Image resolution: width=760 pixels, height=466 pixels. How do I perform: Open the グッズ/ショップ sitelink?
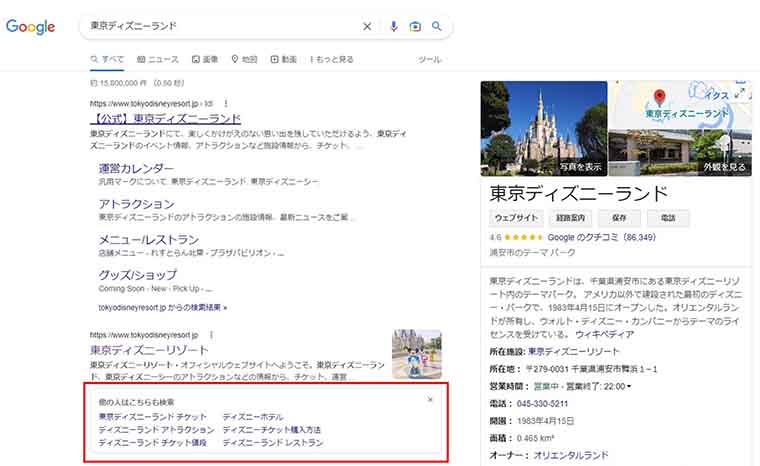pyautogui.click(x=138, y=275)
